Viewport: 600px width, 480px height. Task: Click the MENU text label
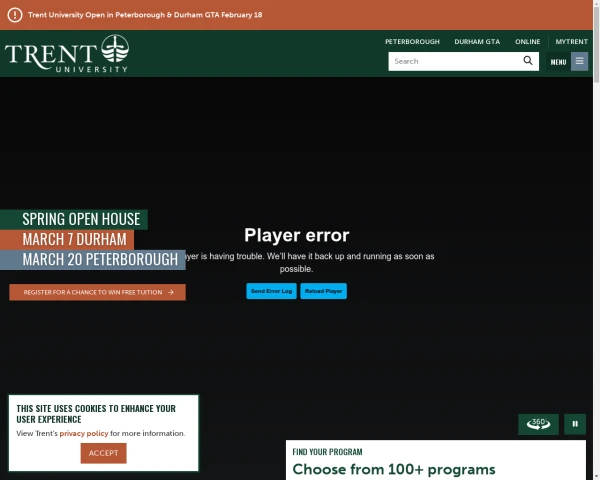(558, 62)
